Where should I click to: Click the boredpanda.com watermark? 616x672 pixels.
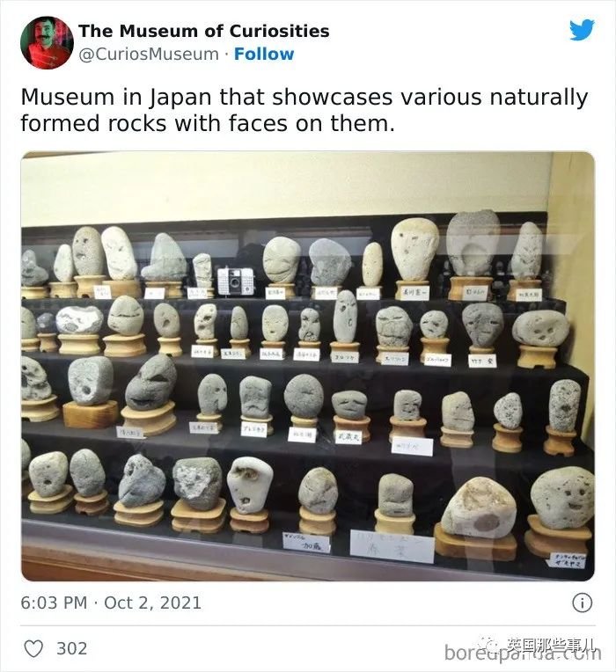pos(523,653)
